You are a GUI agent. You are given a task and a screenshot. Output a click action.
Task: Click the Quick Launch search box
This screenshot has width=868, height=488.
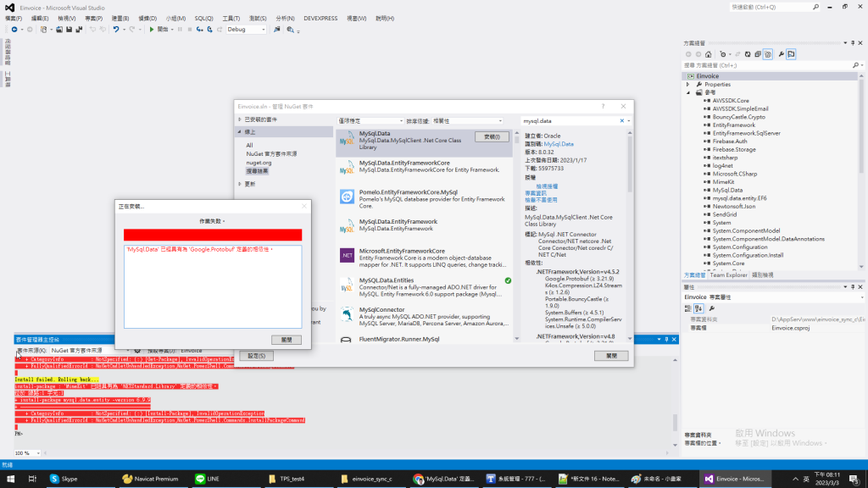(x=775, y=7)
